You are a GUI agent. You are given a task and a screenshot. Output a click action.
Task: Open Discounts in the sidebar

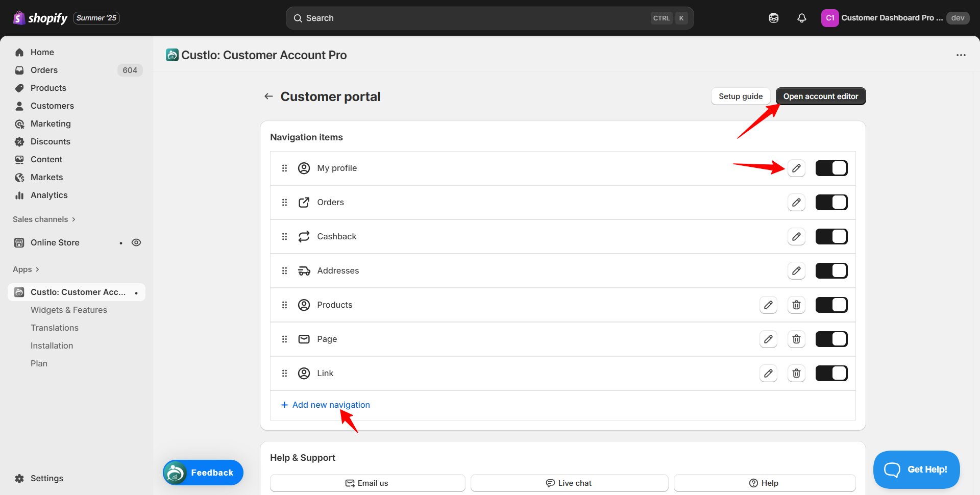click(77, 141)
